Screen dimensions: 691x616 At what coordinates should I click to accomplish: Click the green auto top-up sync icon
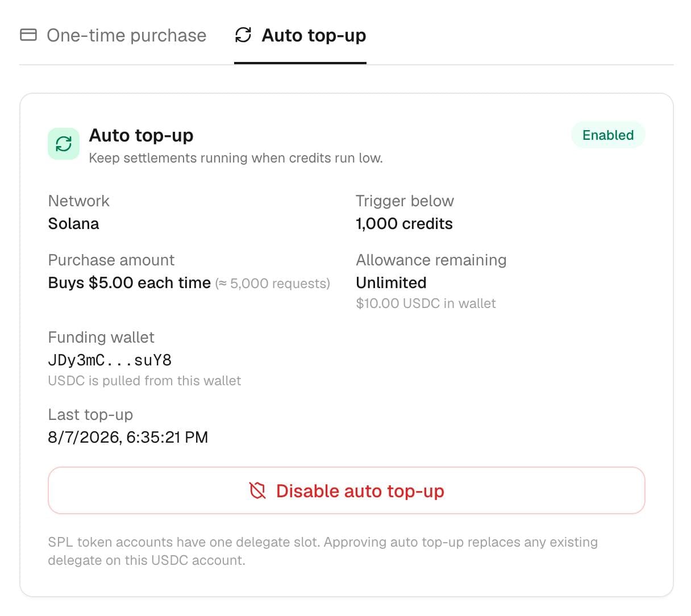tap(64, 144)
